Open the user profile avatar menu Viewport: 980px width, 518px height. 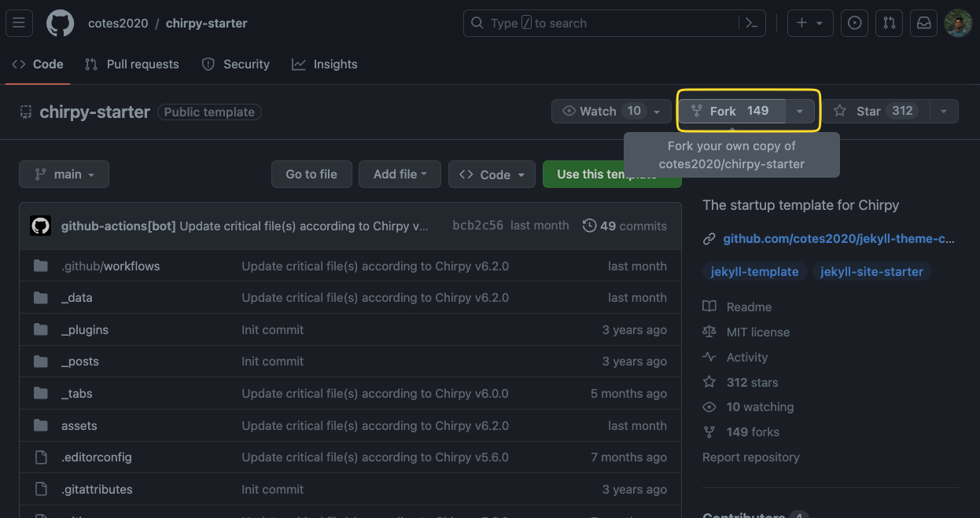coord(958,24)
